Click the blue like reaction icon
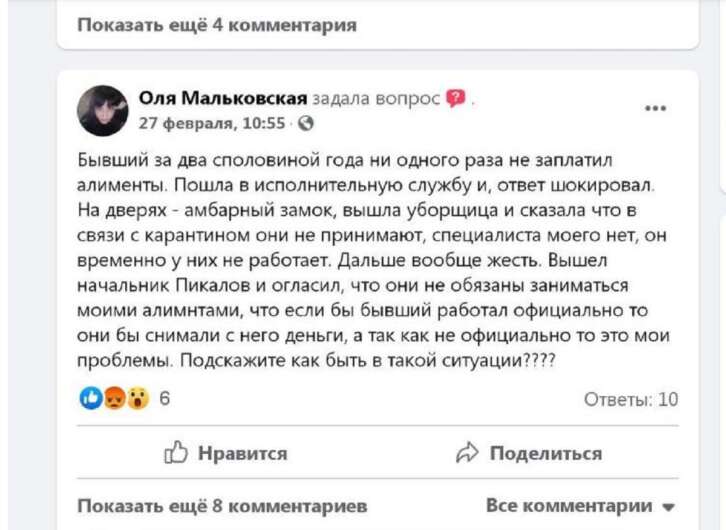This screenshot has height=530, width=726. 89,399
